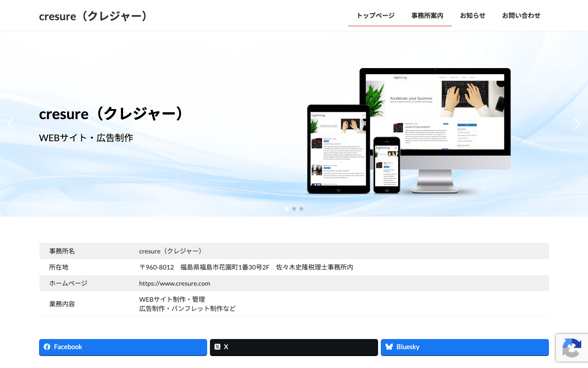Click the WEBサイト・広告制作 banner subtitle
The image size is (588, 368).
point(86,138)
